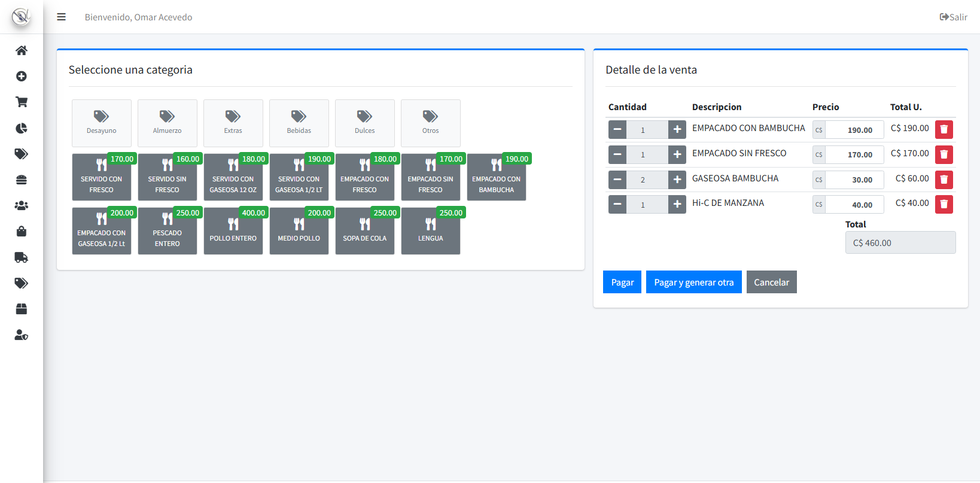
Task: Select the hamburger food icon in sidebar
Action: [22, 180]
